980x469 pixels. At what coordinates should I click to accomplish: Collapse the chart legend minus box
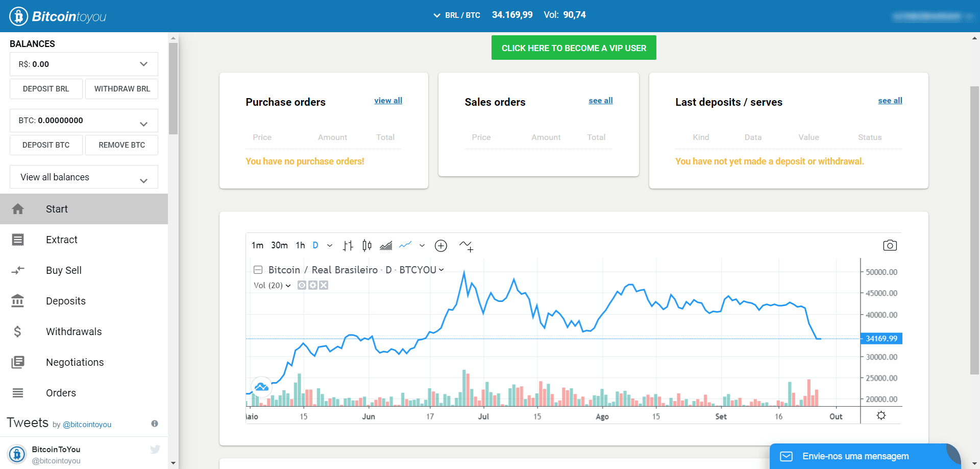click(258, 270)
